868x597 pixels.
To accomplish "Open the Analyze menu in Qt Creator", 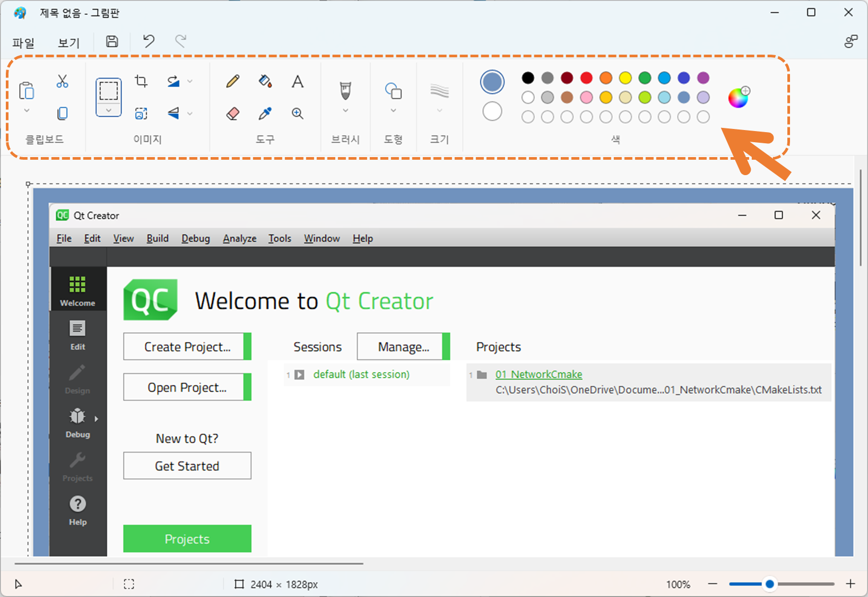I will coord(239,238).
